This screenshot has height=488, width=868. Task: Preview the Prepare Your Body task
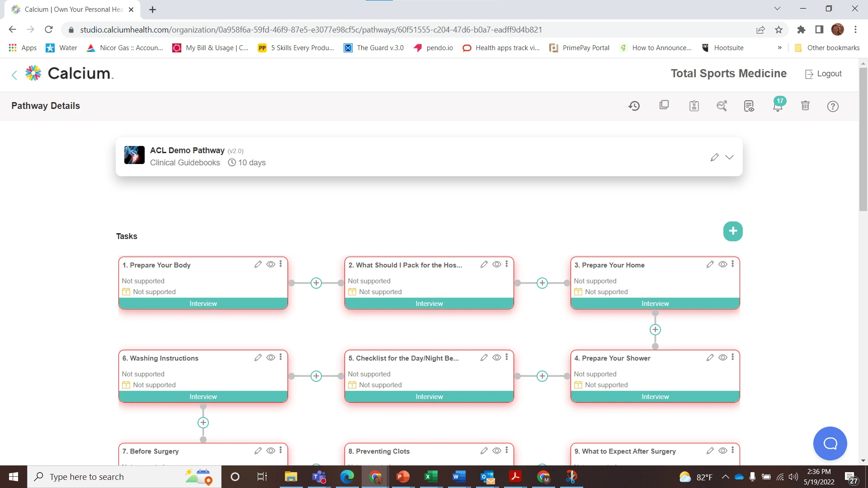coord(271,264)
